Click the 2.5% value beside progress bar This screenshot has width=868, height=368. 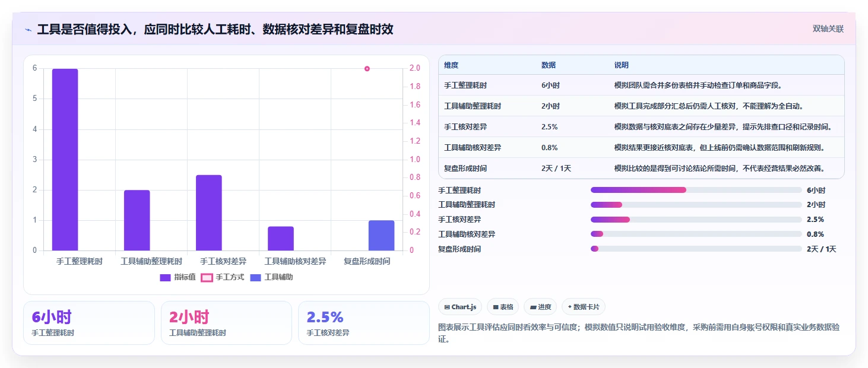point(815,220)
